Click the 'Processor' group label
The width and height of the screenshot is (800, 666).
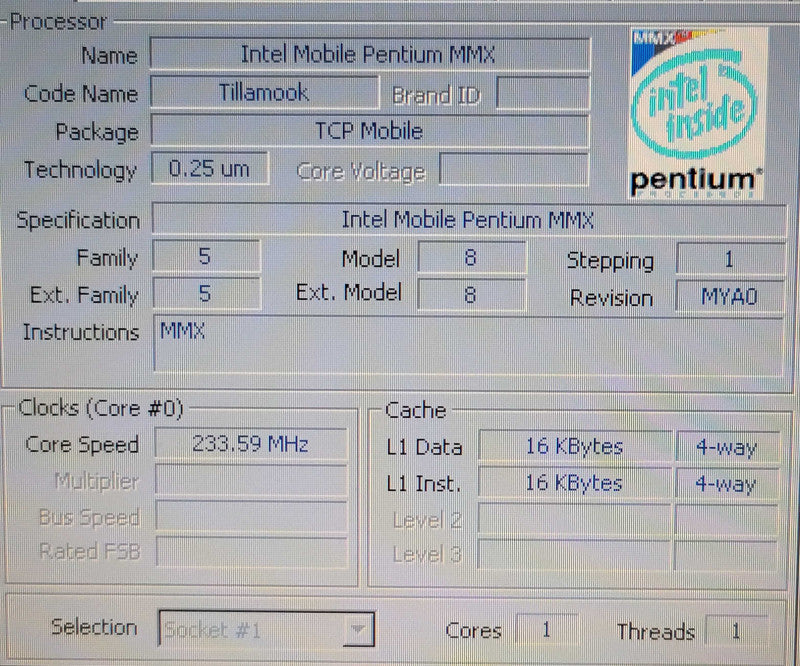click(58, 22)
